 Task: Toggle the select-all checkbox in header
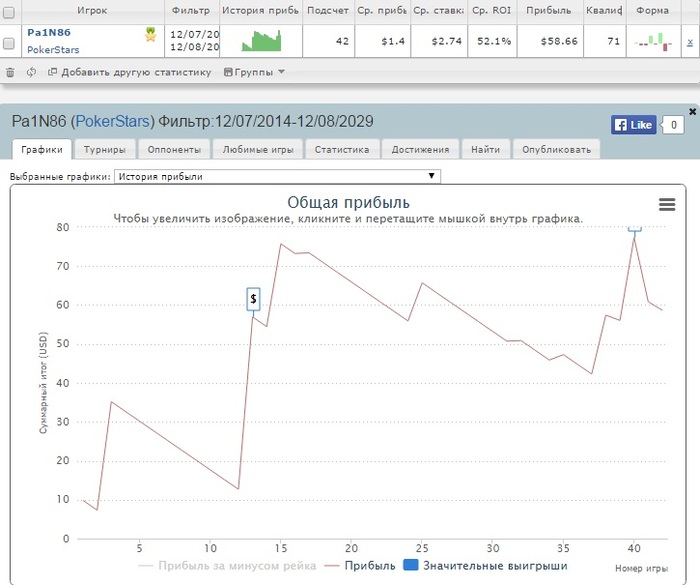[x=8, y=12]
